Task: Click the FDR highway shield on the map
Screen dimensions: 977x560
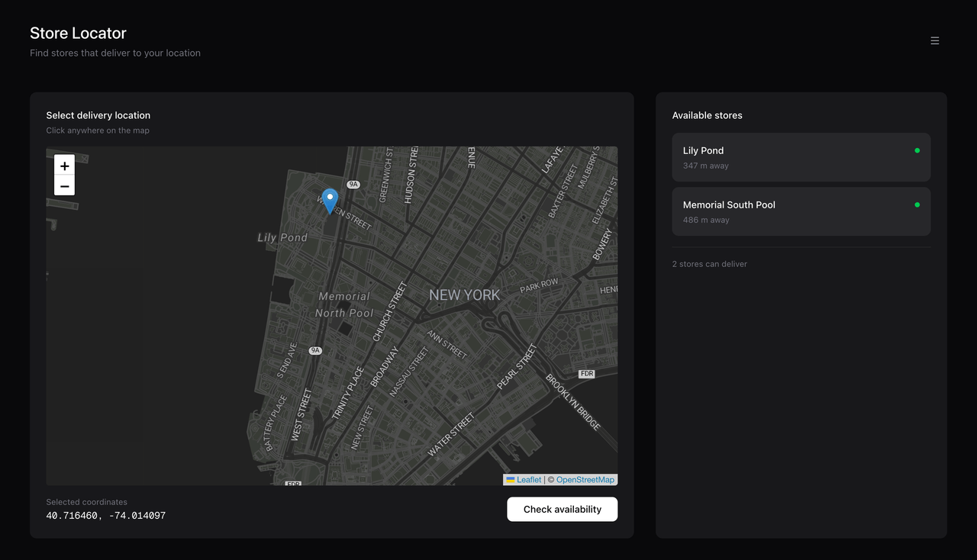Action: (x=586, y=373)
